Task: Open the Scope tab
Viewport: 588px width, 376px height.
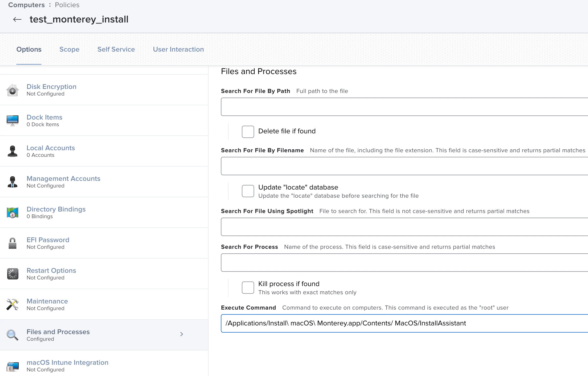Action: pyautogui.click(x=69, y=49)
